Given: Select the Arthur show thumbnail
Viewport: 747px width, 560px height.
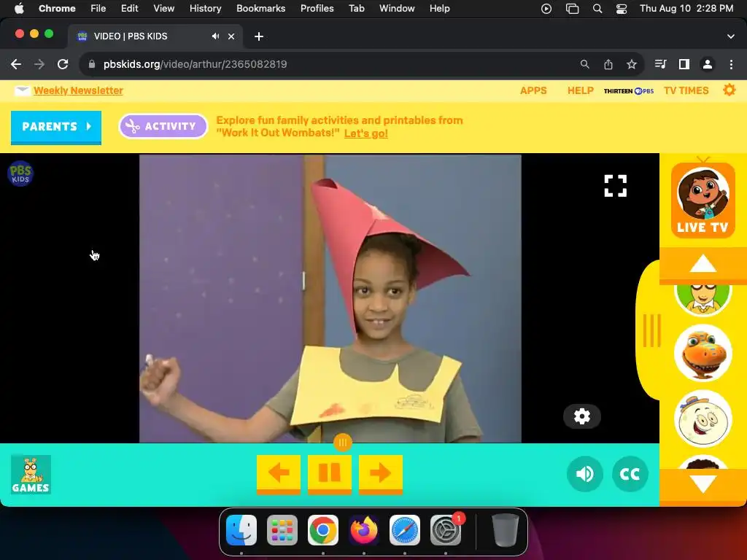Looking at the screenshot, I should 703,299.
